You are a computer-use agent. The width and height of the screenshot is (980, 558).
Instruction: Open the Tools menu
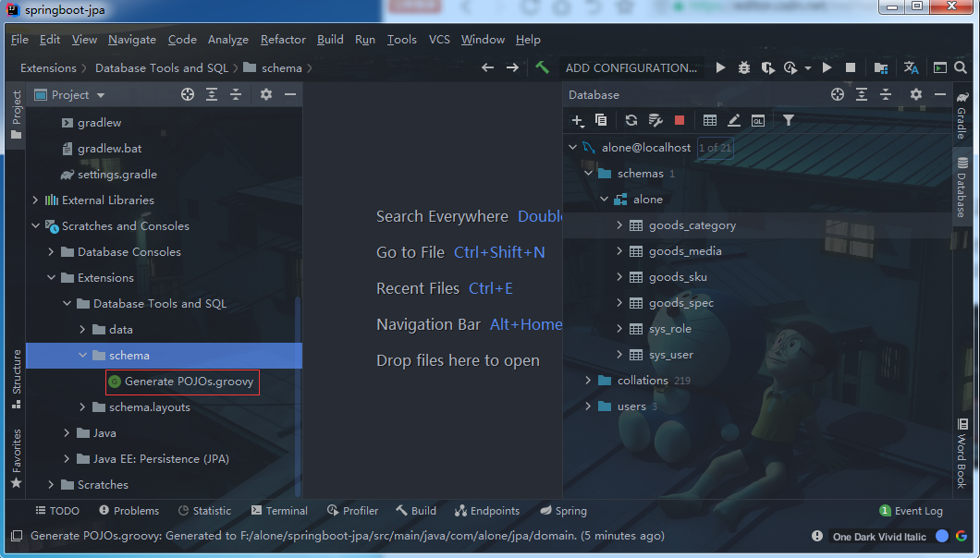[x=402, y=40]
